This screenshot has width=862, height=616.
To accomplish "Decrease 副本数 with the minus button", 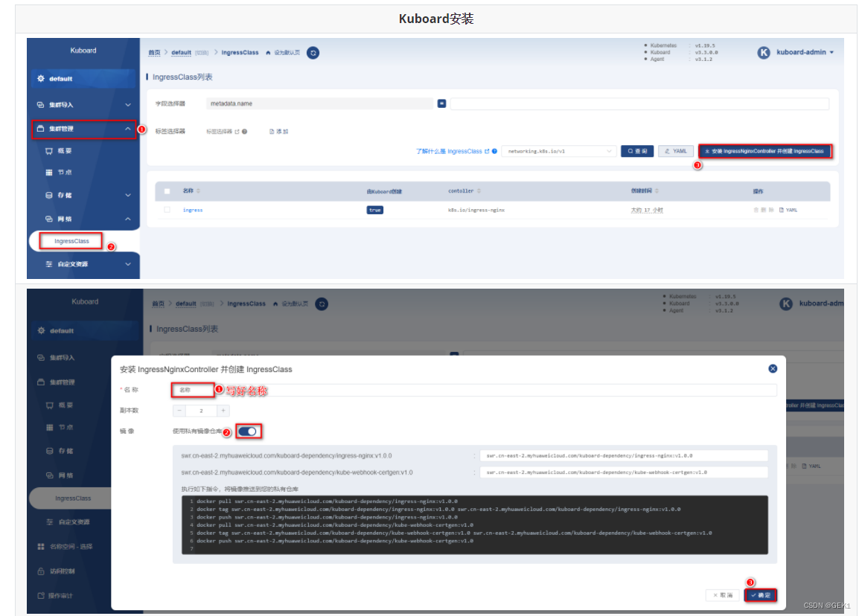I will click(x=179, y=411).
